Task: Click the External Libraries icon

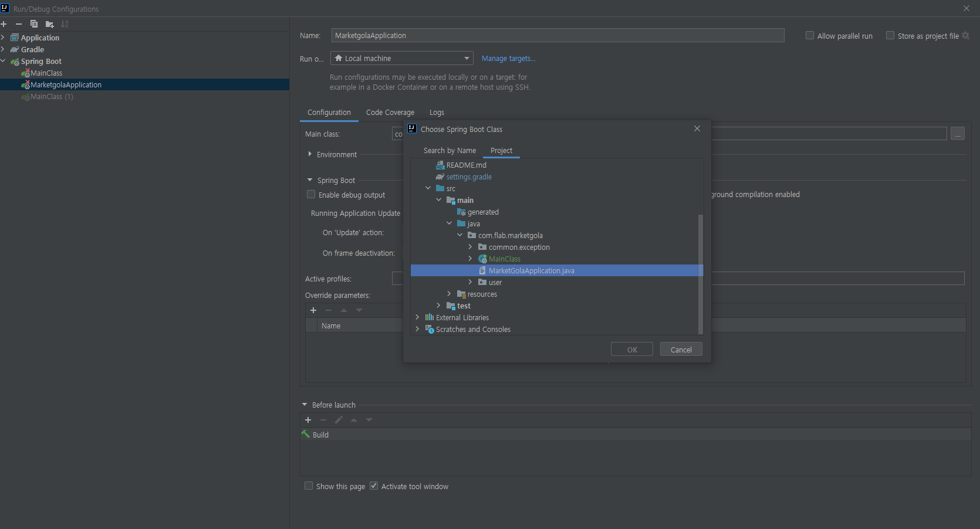Action: (x=430, y=317)
